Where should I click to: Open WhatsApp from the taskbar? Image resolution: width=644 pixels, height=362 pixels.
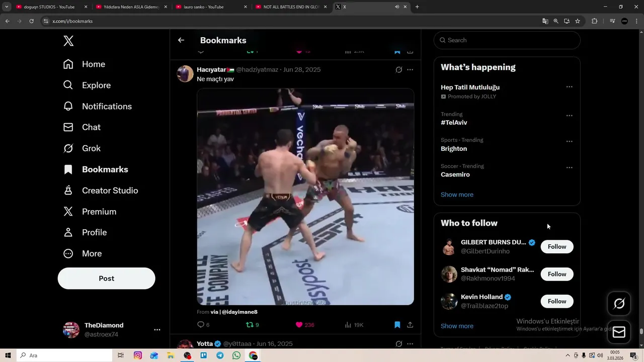pos(236,355)
